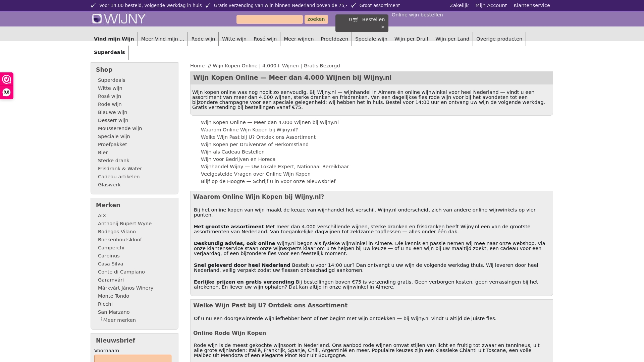644x362 pixels.
Task: Select the Boekenhoutskloof brand
Action: (x=120, y=240)
